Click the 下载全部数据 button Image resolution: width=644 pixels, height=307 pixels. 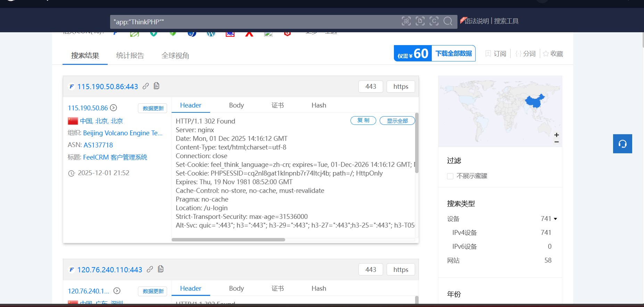[453, 53]
